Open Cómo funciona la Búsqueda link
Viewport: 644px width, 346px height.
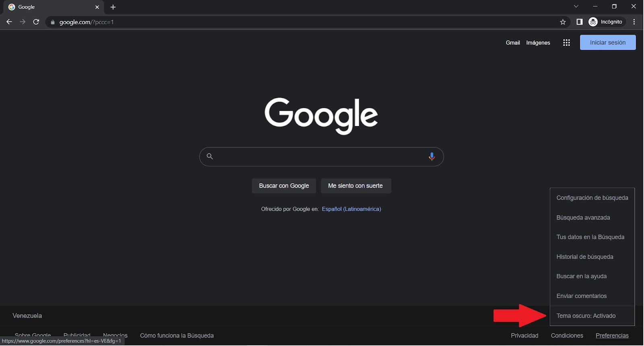(x=177, y=336)
